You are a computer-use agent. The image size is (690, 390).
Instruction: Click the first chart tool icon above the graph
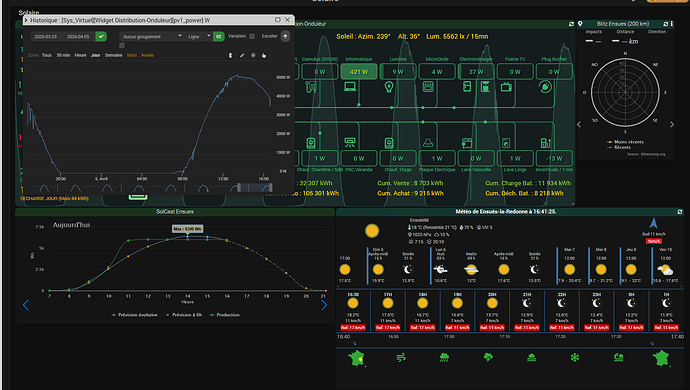click(x=230, y=55)
